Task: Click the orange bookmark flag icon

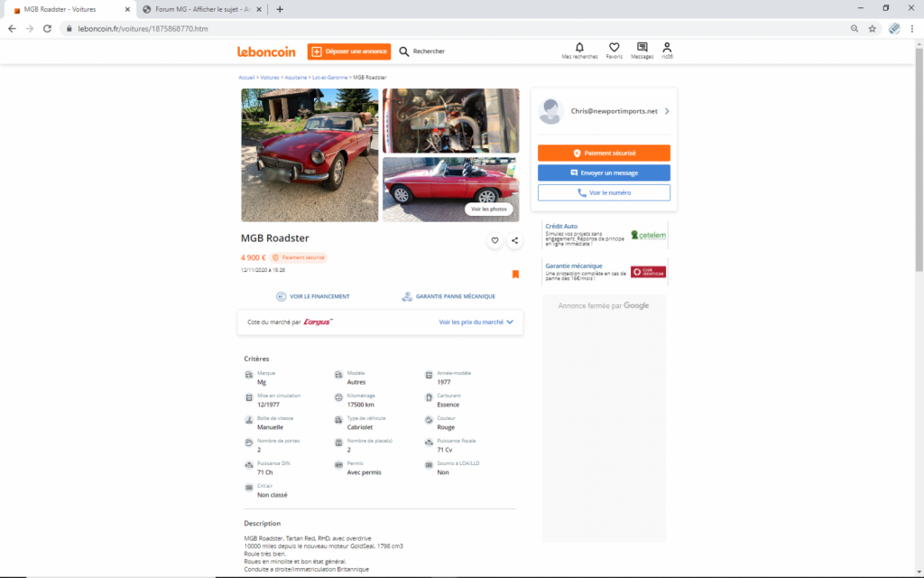Action: coord(515,275)
